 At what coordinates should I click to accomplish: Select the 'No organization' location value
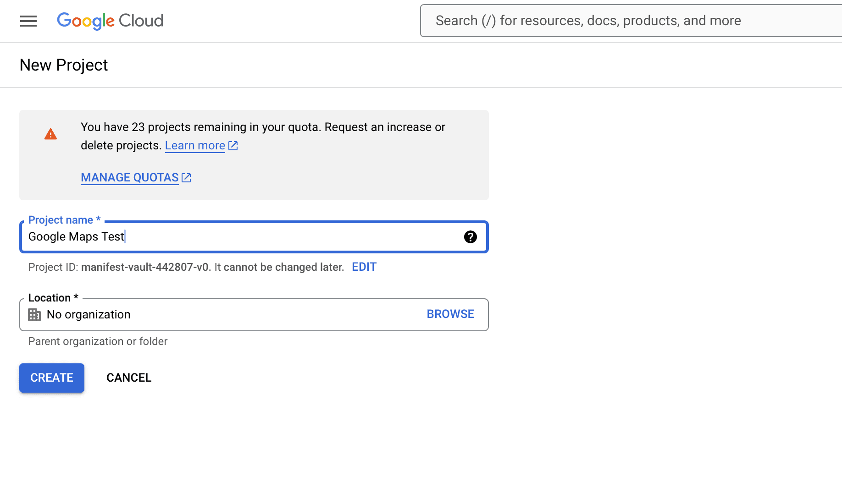89,315
